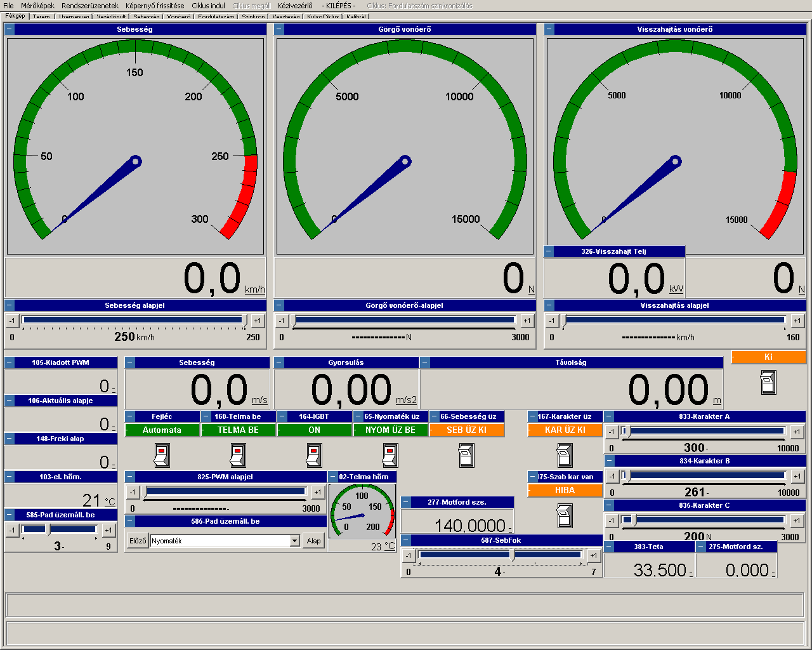The image size is (812, 650).
Task: Click the 02-Telma hőm temperature gauge
Action: 362,511
